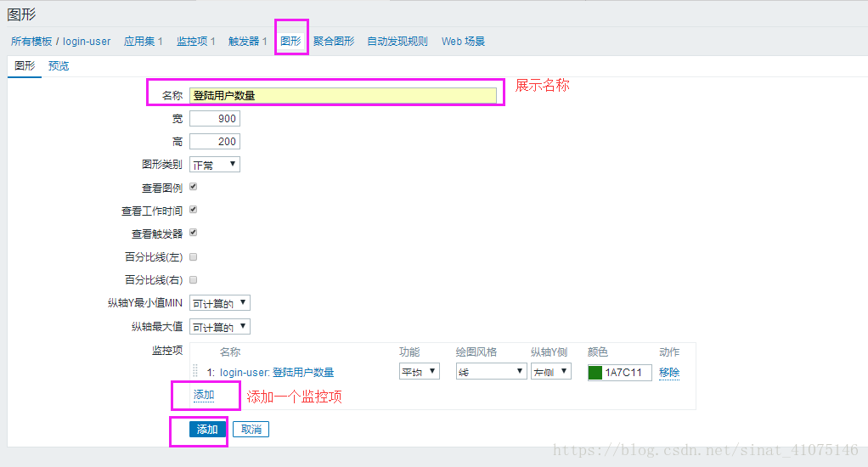Click 移除 to remove the item
The width and height of the screenshot is (868, 467).
pyautogui.click(x=669, y=373)
